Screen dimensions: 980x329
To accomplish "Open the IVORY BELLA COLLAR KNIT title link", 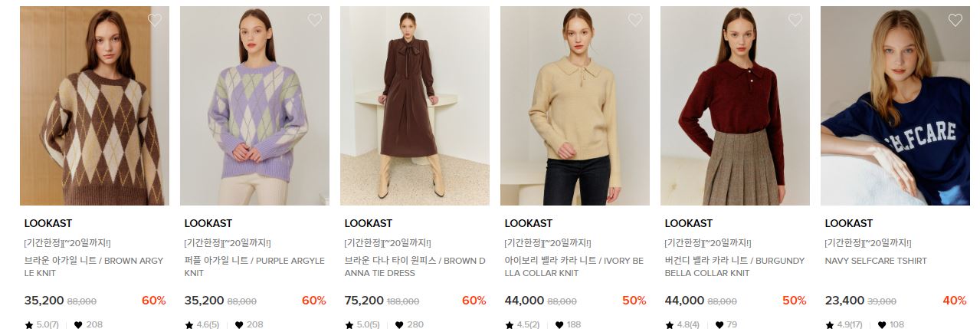I will (x=574, y=267).
